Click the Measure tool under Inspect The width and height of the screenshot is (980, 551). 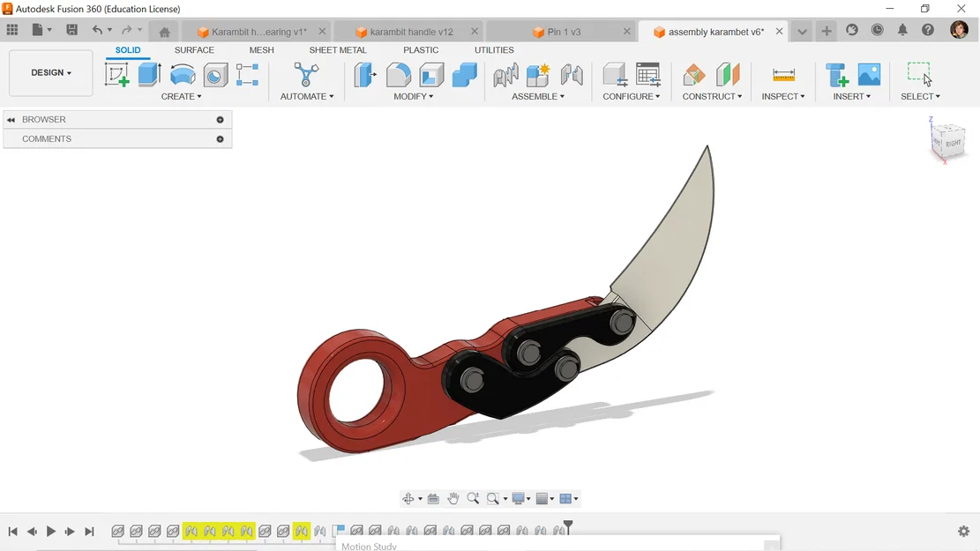click(782, 75)
